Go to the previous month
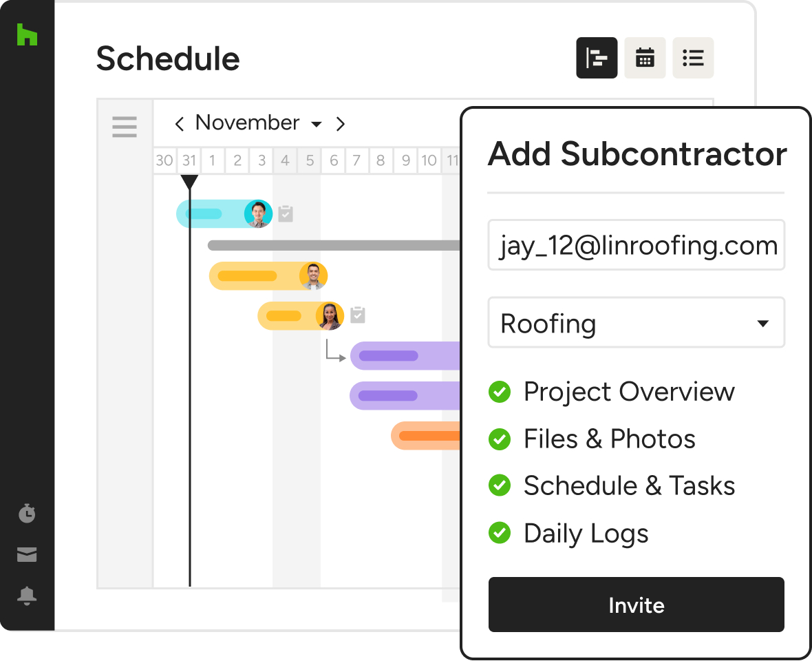The image size is (812, 661). [x=179, y=124]
